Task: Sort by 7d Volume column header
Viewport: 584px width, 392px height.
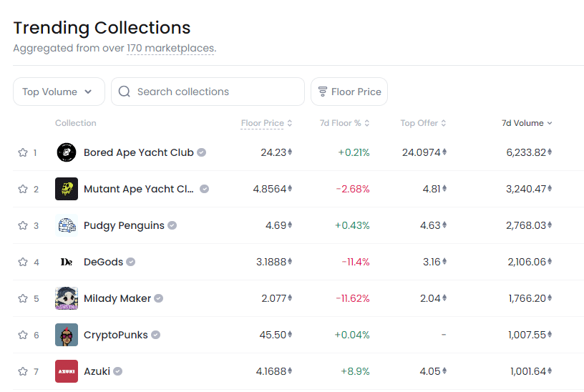Action: click(x=527, y=123)
